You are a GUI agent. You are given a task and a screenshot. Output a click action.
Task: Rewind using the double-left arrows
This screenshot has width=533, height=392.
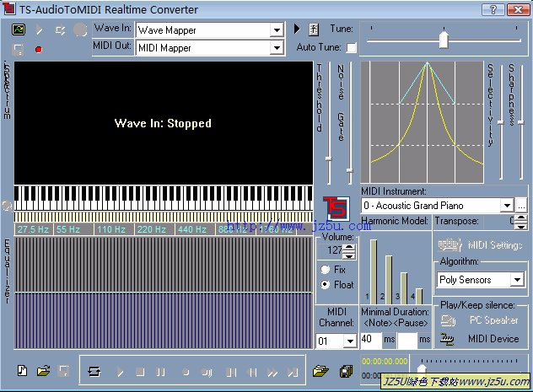pos(252,373)
